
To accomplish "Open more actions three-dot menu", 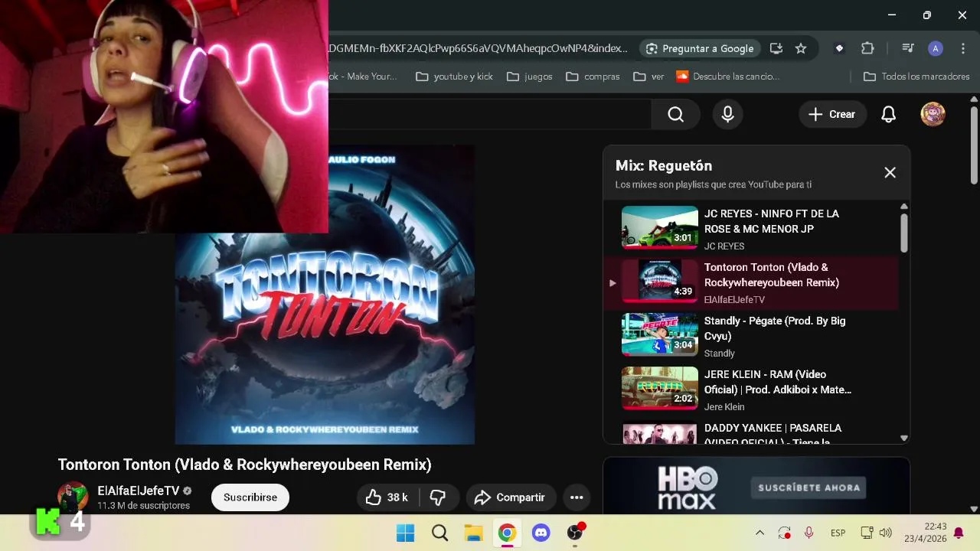I will click(577, 497).
